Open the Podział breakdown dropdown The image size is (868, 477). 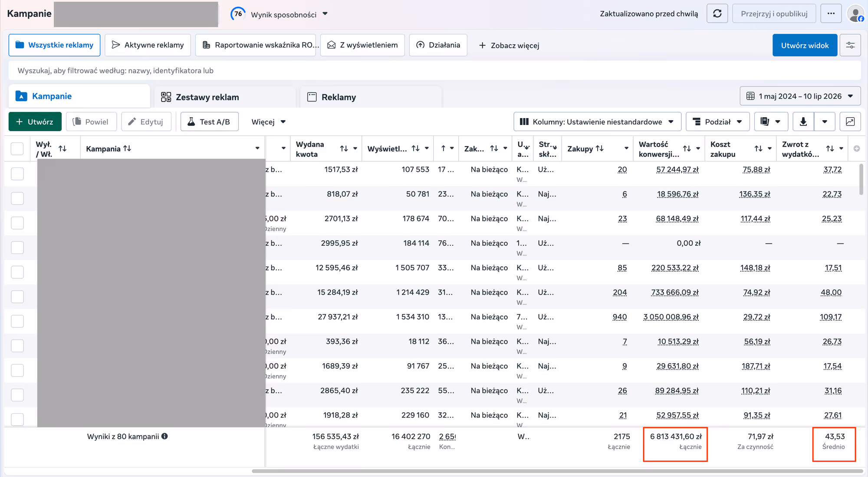[717, 122]
